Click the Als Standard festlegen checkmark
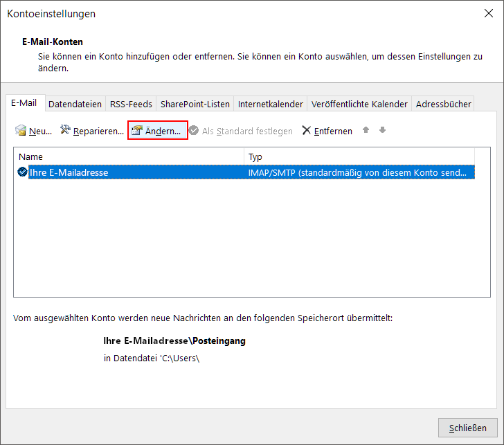The image size is (504, 445). [x=194, y=131]
